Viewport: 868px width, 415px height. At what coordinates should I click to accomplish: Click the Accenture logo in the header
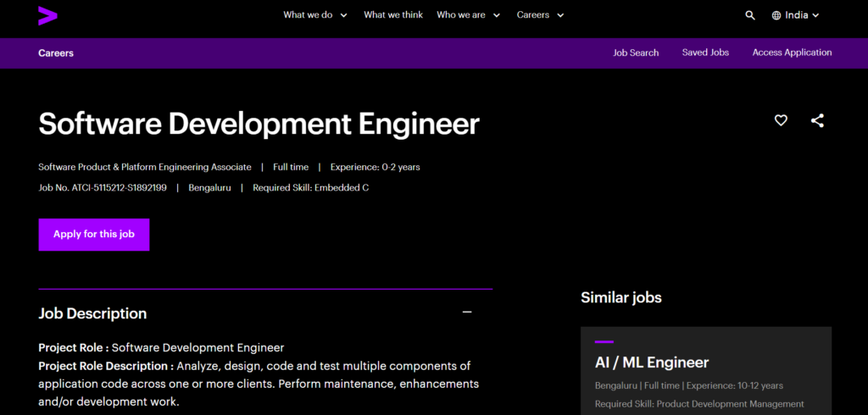(47, 15)
